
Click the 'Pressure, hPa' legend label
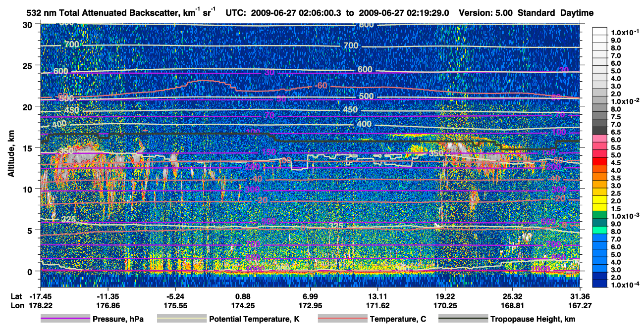[x=118, y=319]
